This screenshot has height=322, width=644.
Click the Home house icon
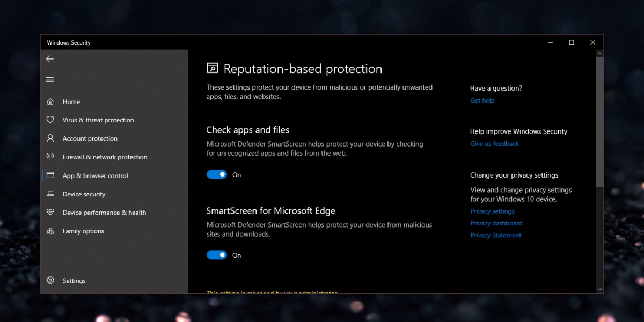[50, 101]
